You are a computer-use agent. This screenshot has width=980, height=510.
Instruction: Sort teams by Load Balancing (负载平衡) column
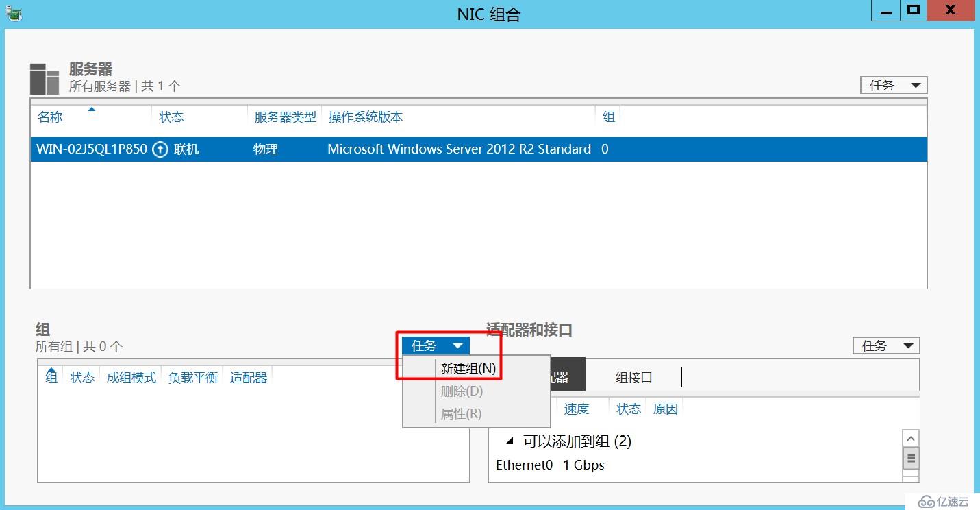[x=193, y=377]
